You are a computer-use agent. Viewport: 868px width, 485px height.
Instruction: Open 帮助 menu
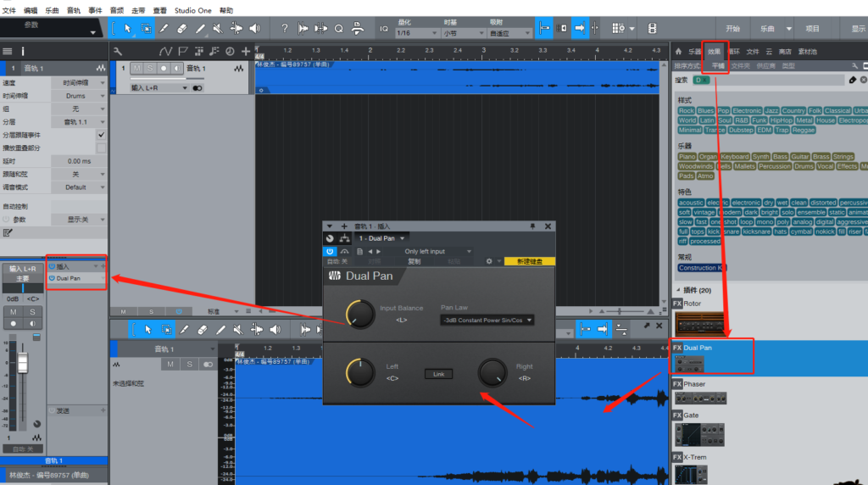(x=225, y=10)
